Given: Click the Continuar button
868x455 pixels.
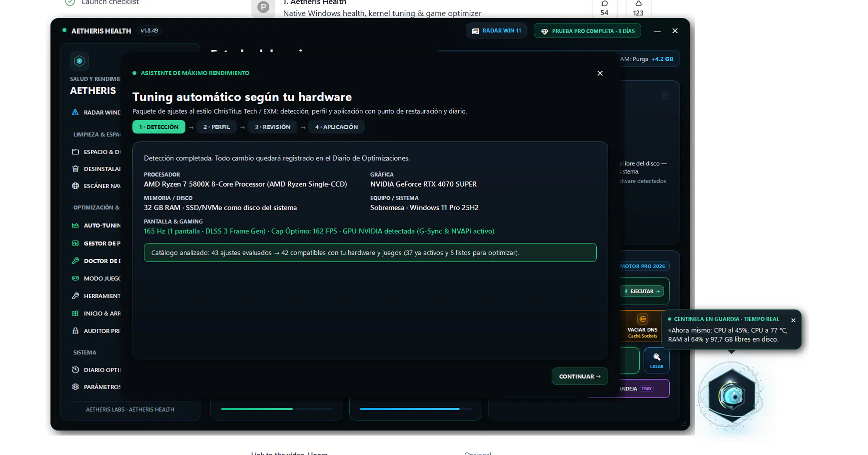Looking at the screenshot, I should click(580, 376).
